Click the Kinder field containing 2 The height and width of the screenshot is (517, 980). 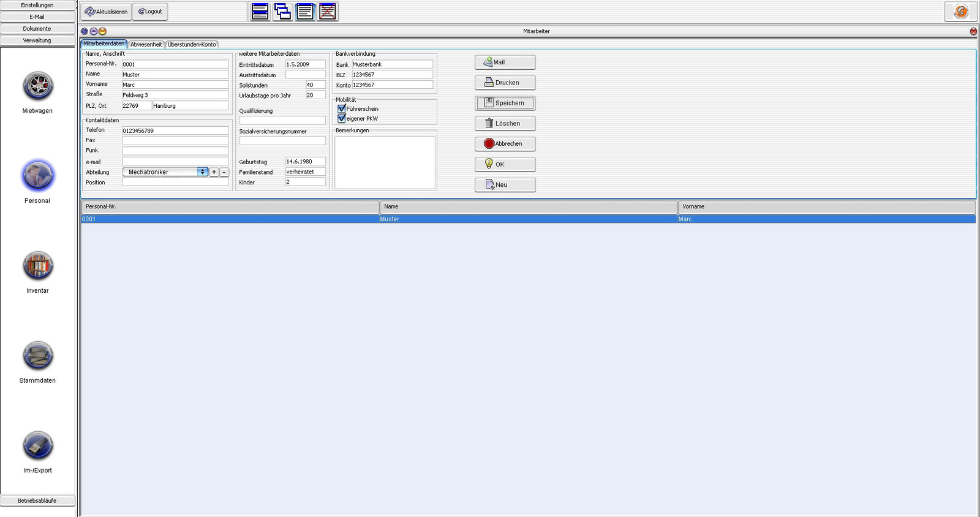click(x=306, y=182)
